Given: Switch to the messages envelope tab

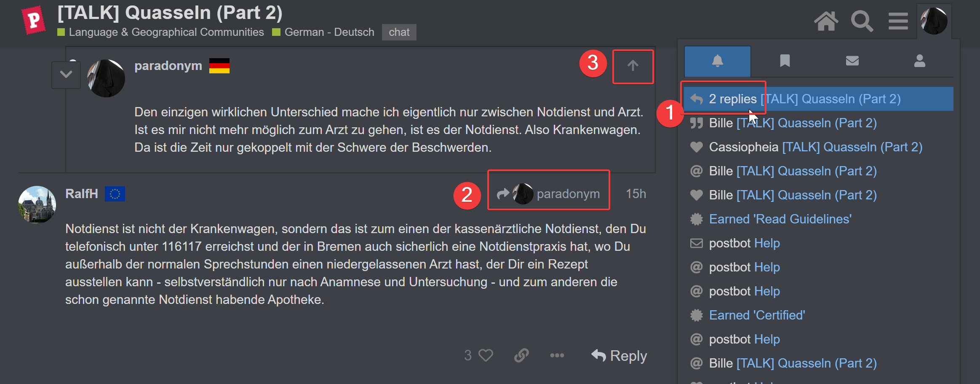Looking at the screenshot, I should (852, 61).
